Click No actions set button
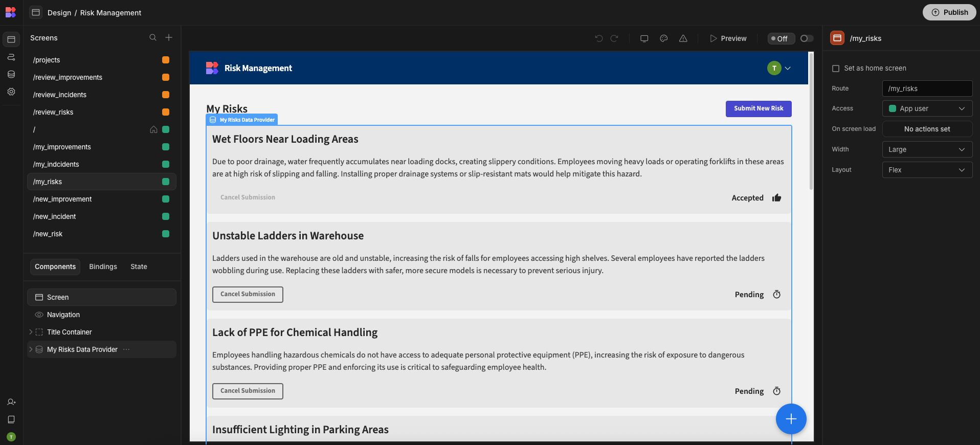 (x=927, y=129)
